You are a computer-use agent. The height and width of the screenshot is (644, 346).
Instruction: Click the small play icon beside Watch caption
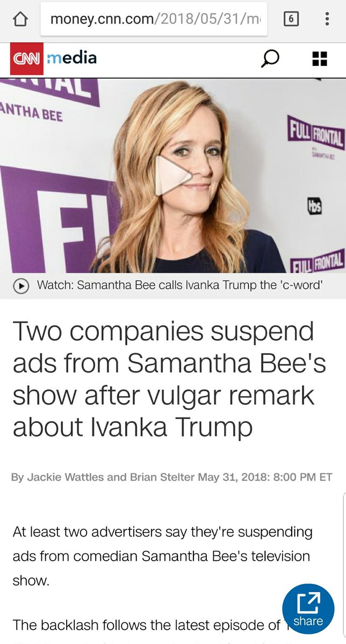pyautogui.click(x=20, y=286)
